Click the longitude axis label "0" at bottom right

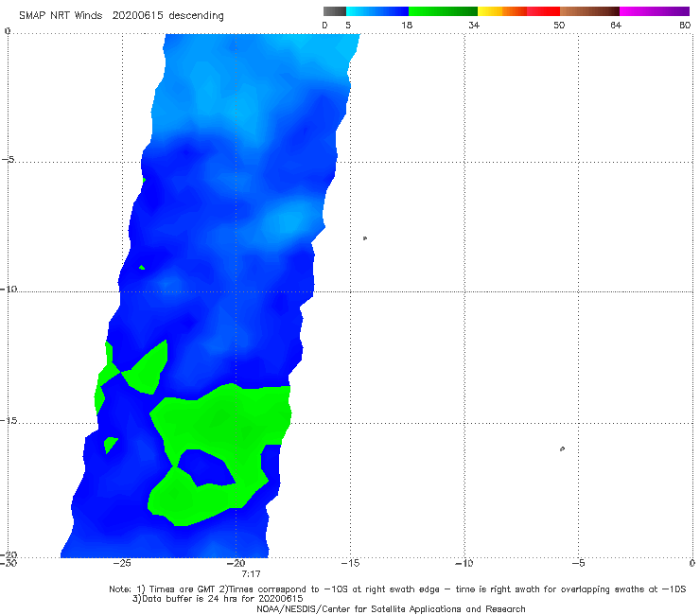691,564
